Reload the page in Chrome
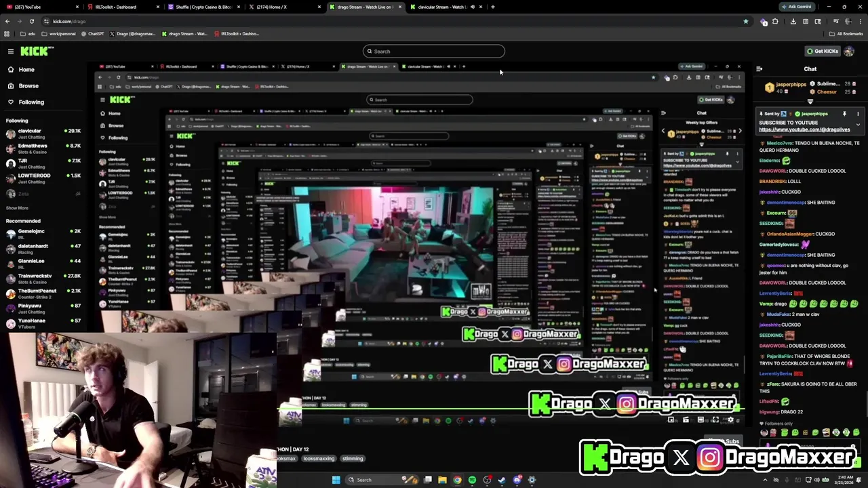Screen dimensions: 868x488 tap(31, 22)
